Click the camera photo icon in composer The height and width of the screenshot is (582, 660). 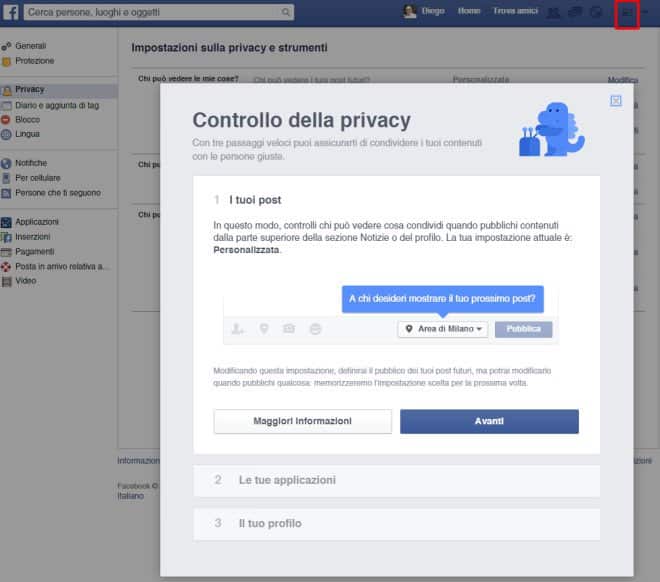tap(289, 329)
